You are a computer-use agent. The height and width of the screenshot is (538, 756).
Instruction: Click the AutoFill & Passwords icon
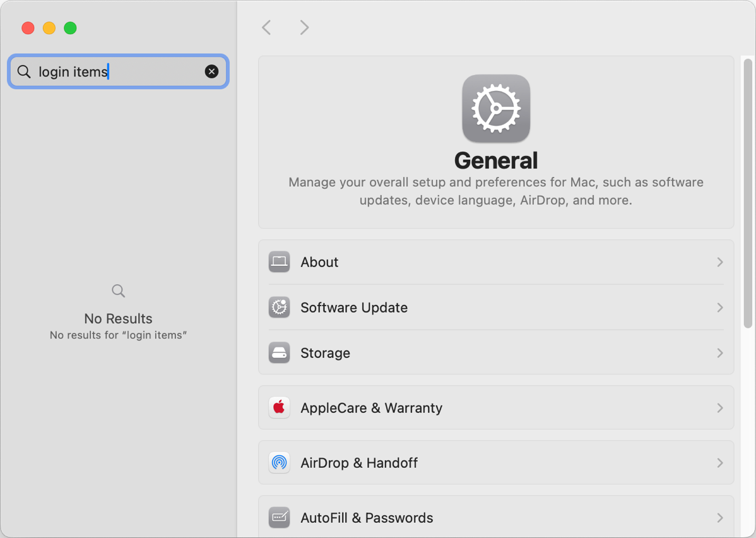click(x=279, y=518)
